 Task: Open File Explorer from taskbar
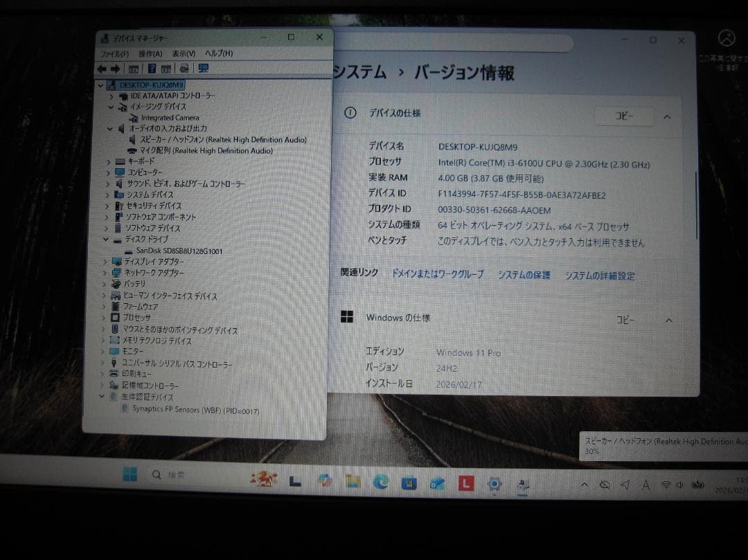[x=353, y=482]
